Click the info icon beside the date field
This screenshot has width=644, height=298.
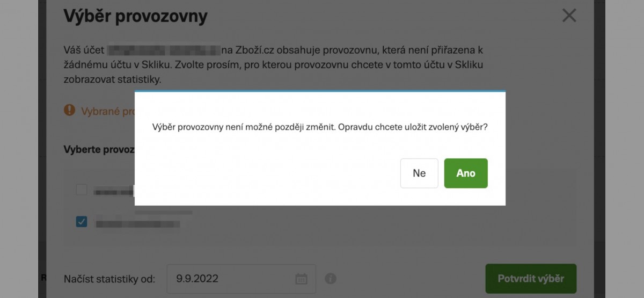331,279
